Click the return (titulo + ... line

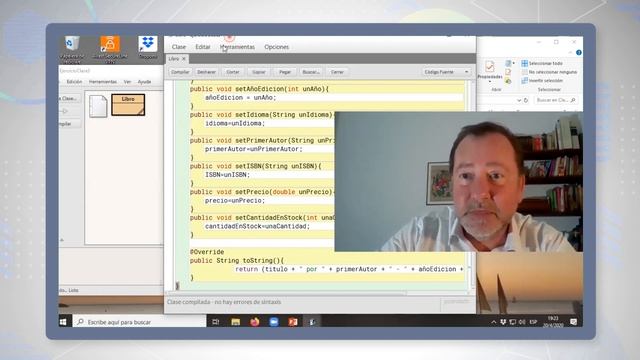[x=349, y=269]
